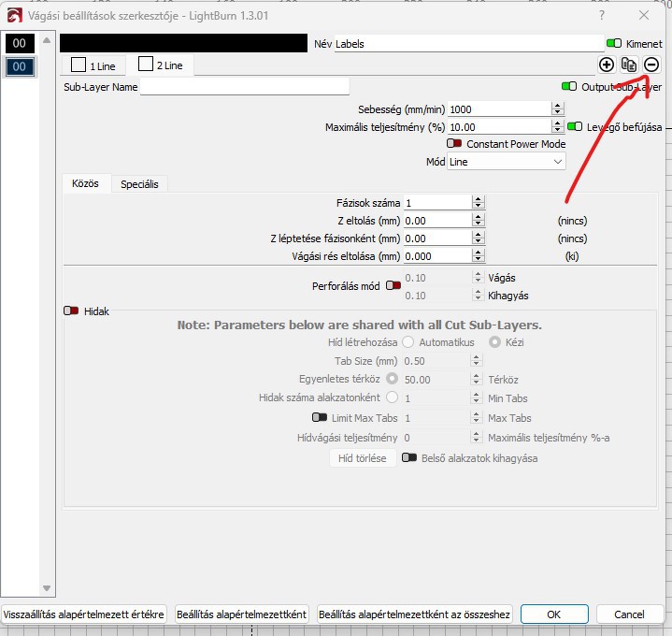Add a new sub-layer with plus icon
The height and width of the screenshot is (636, 672).
(607, 65)
